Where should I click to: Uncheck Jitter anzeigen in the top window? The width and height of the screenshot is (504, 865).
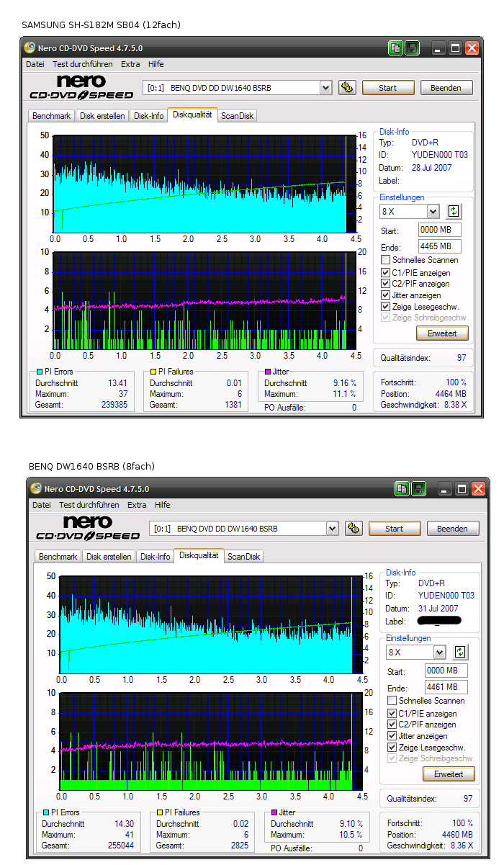[x=386, y=295]
